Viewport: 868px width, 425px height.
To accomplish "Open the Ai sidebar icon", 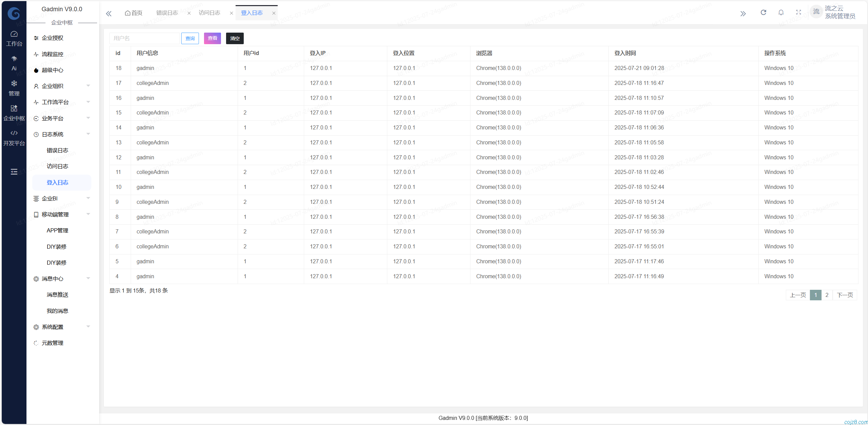I will [x=14, y=63].
